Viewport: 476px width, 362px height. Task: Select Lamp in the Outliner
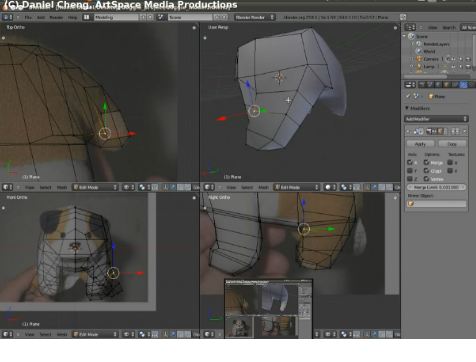click(429, 66)
